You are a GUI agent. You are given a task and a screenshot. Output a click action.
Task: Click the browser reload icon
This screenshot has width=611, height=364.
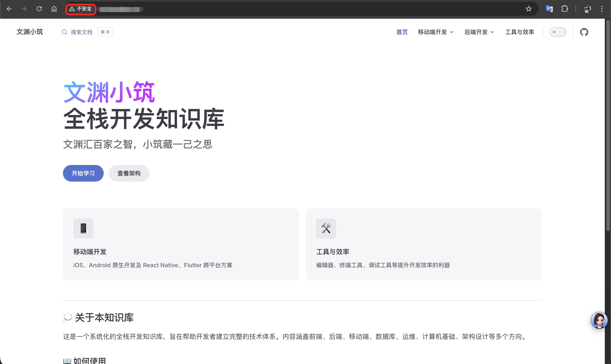(x=39, y=9)
